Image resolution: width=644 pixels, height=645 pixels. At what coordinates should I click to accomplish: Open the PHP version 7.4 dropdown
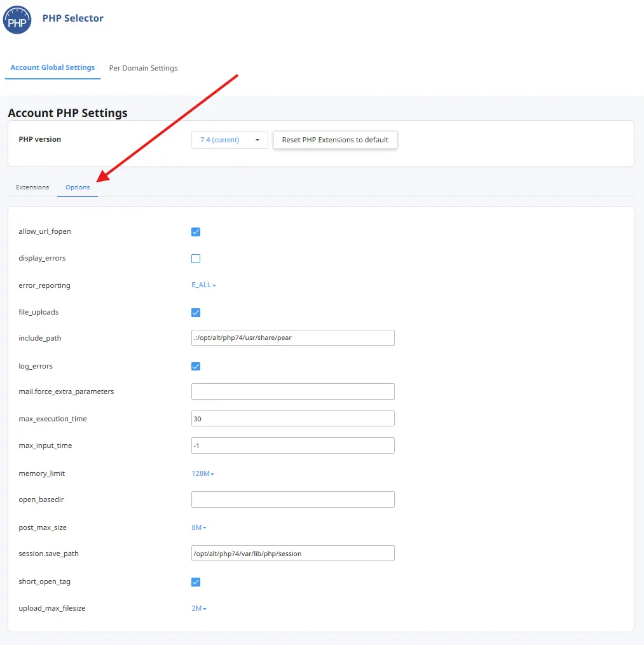click(230, 140)
